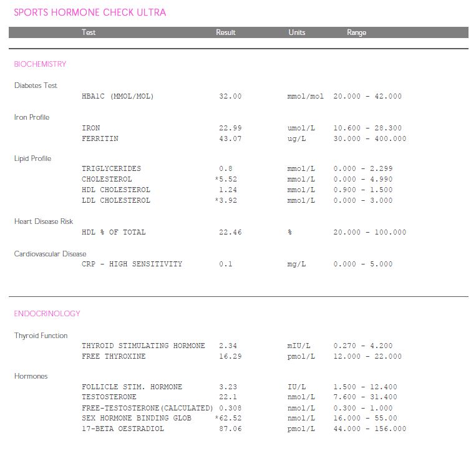This screenshot has height=451, width=476.
Task: Select the Thyroid Function group label
Action: 41,336
